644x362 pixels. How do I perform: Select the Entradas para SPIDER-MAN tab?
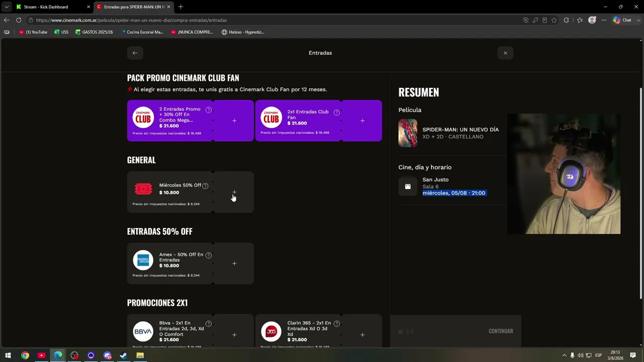coord(134,7)
